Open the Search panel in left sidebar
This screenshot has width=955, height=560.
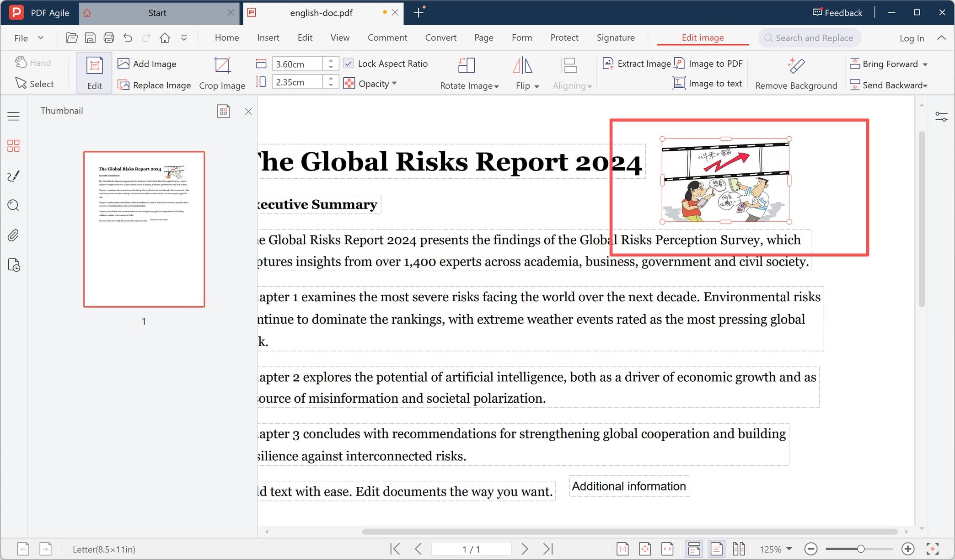tap(13, 205)
